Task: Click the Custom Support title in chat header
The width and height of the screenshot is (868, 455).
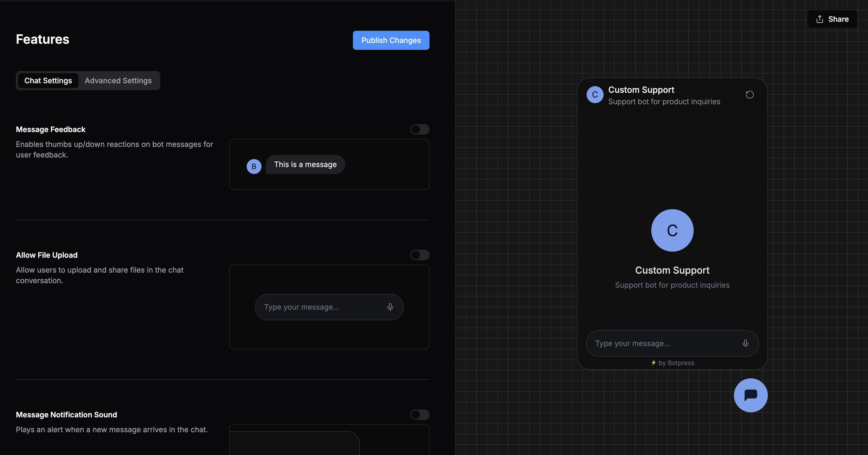Action: click(x=641, y=90)
